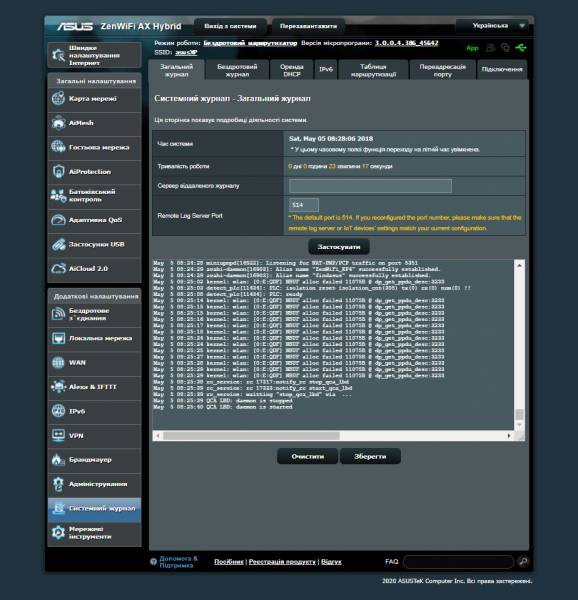
Task: Open Network Map (Карта мережі) icon
Action: pos(58,98)
